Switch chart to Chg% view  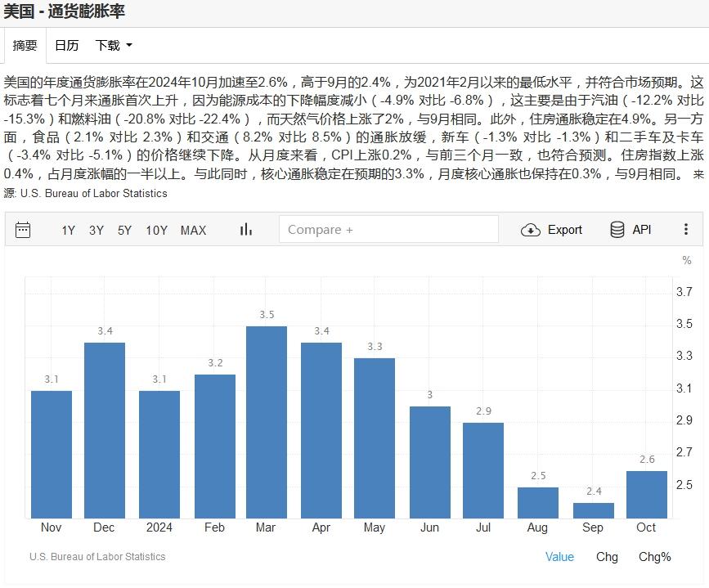pyautogui.click(x=654, y=557)
